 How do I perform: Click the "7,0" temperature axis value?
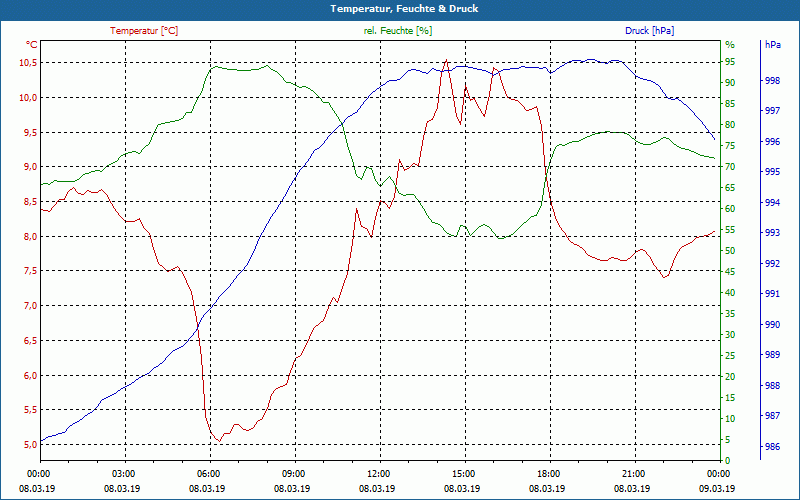pos(30,306)
